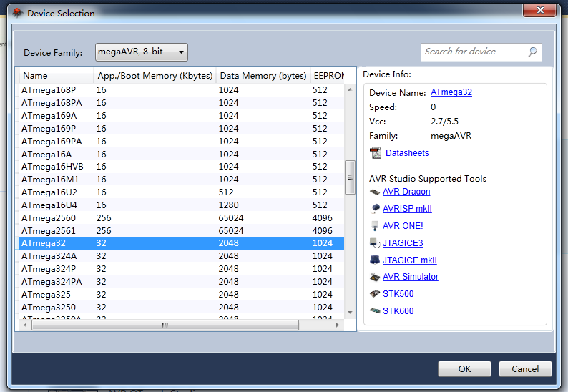Select the ATmega3250 row
Viewport: 568px width, 392px height.
tap(181, 308)
